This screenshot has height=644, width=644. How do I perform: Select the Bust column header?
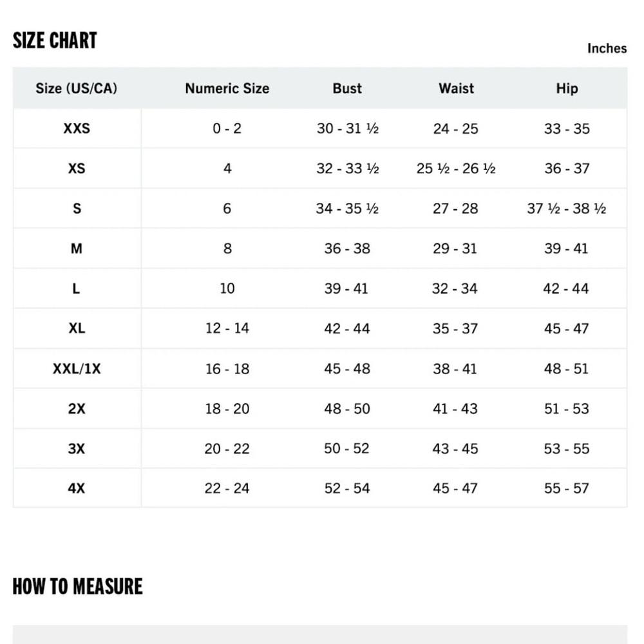click(347, 88)
